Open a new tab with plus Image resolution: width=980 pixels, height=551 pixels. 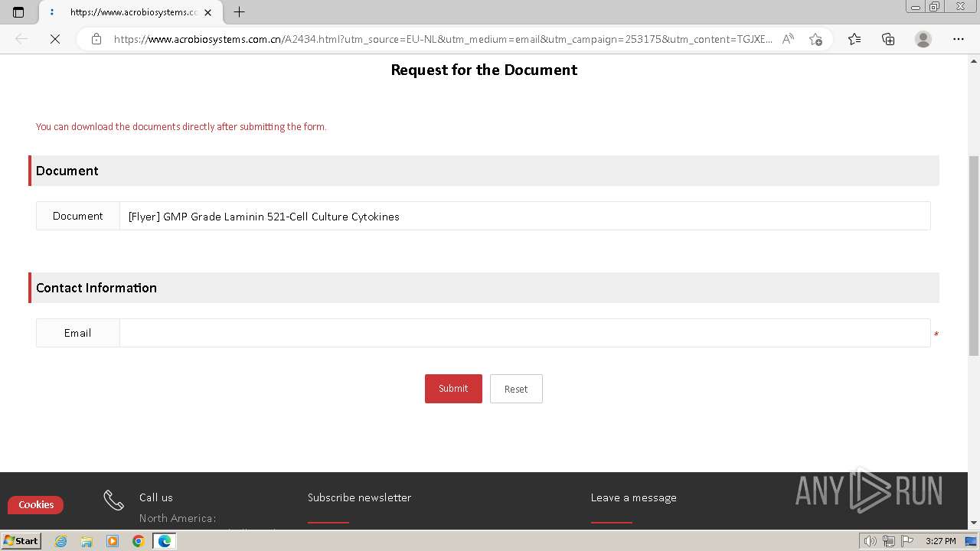tap(239, 12)
